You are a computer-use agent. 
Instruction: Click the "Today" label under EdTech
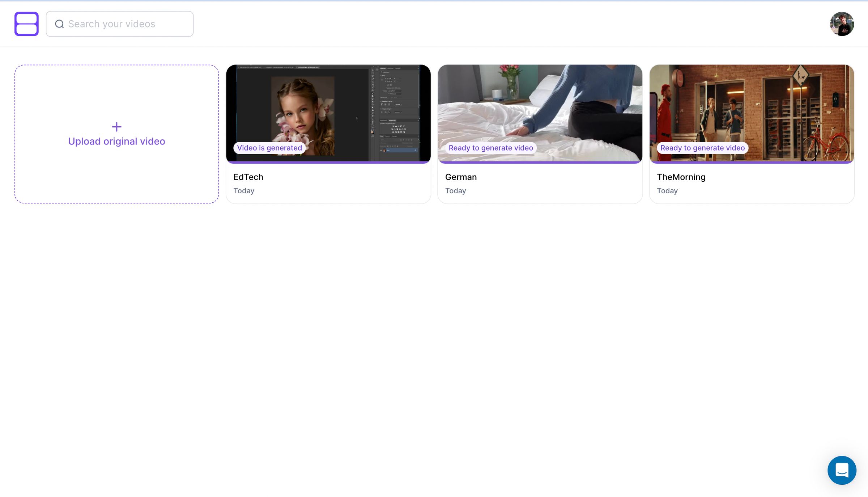coord(244,191)
